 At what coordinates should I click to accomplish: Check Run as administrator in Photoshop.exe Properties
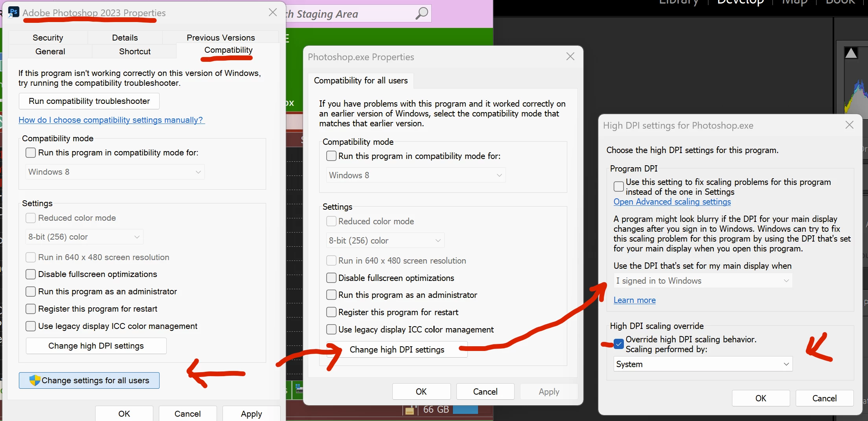tap(331, 295)
